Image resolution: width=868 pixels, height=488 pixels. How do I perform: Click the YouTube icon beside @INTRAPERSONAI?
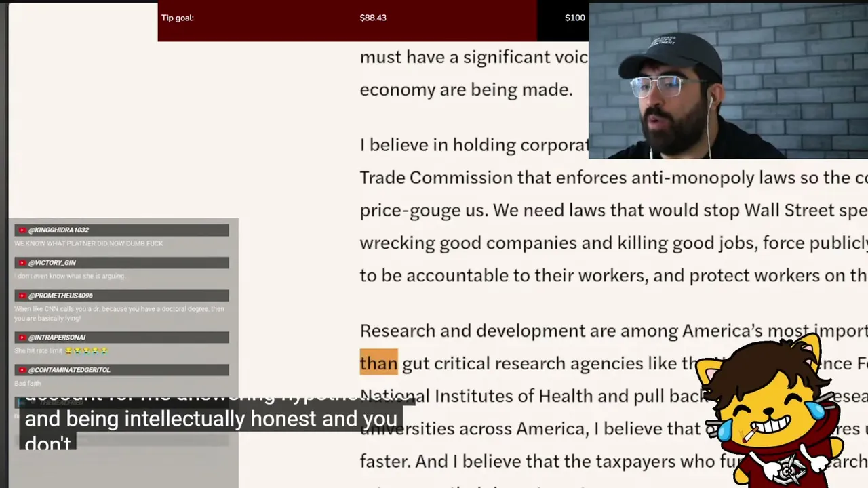[x=22, y=338]
